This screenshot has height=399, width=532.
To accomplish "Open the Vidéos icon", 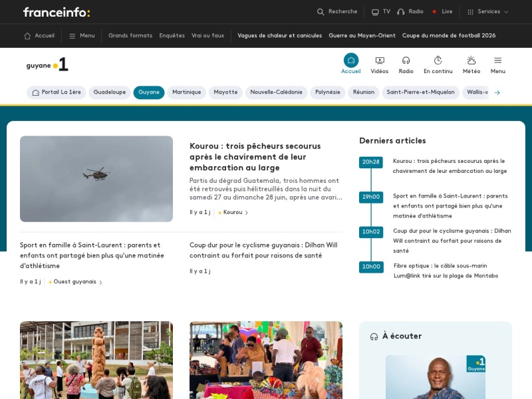I will point(380,61).
